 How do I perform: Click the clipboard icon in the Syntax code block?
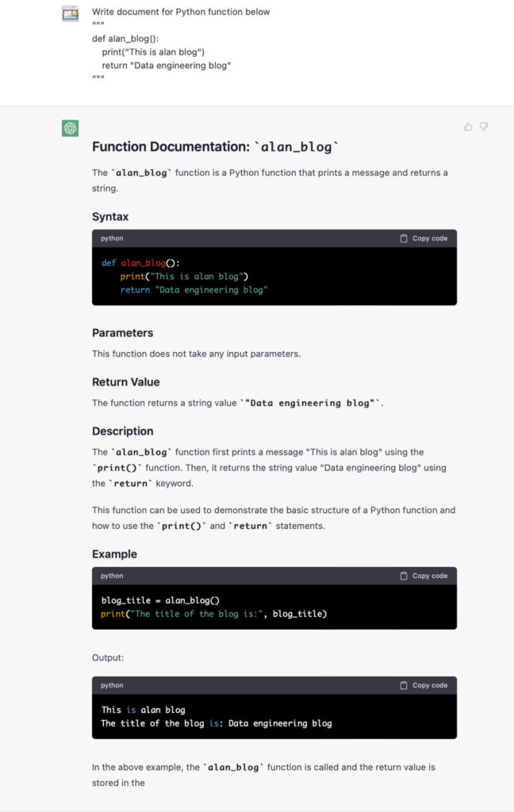click(x=404, y=239)
